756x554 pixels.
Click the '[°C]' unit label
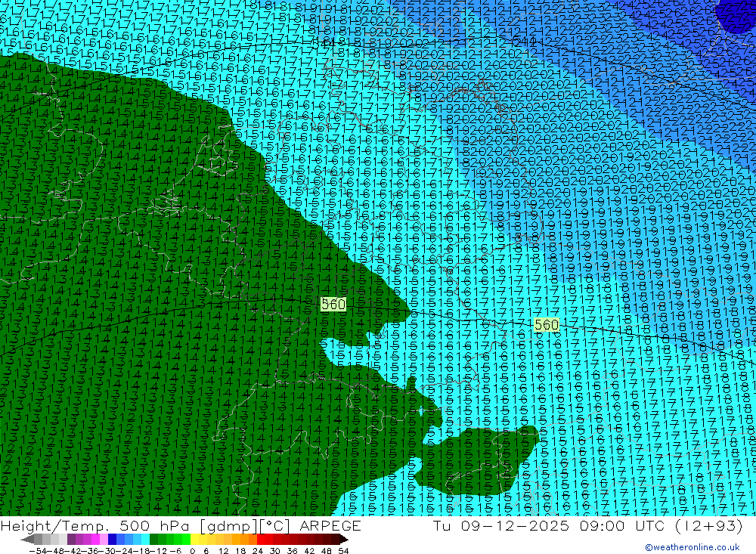pyautogui.click(x=276, y=525)
